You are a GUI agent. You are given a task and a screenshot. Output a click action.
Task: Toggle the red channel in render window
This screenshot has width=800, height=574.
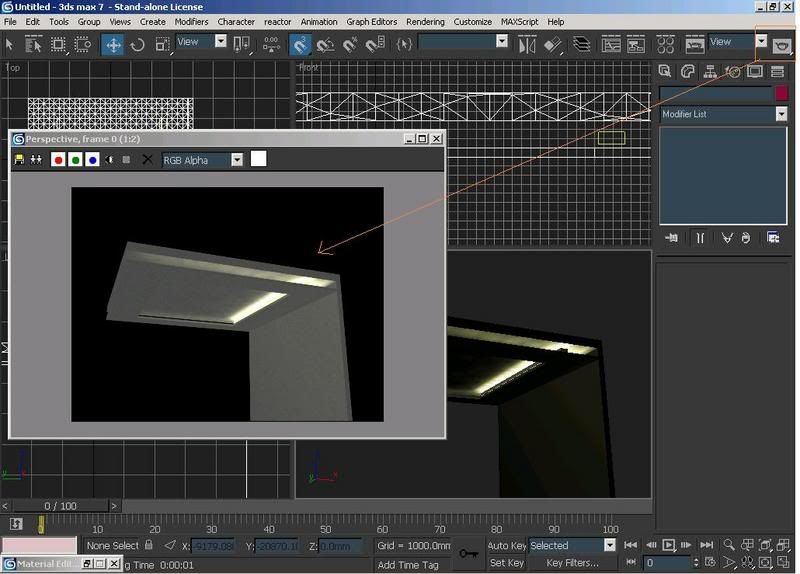[x=58, y=160]
